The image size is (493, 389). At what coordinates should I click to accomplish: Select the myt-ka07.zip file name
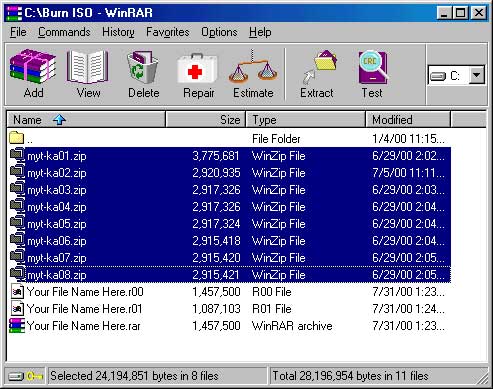57,258
